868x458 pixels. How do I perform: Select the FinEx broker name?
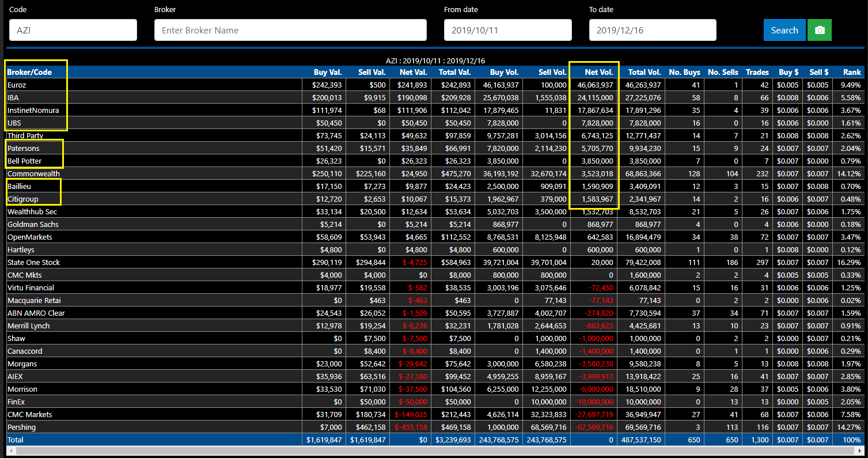(x=17, y=402)
